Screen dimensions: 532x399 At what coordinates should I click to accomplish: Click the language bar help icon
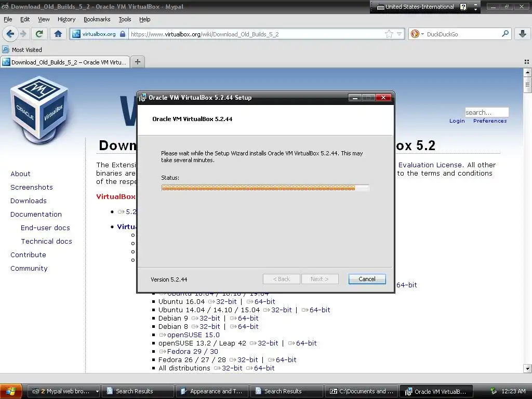(x=463, y=7)
